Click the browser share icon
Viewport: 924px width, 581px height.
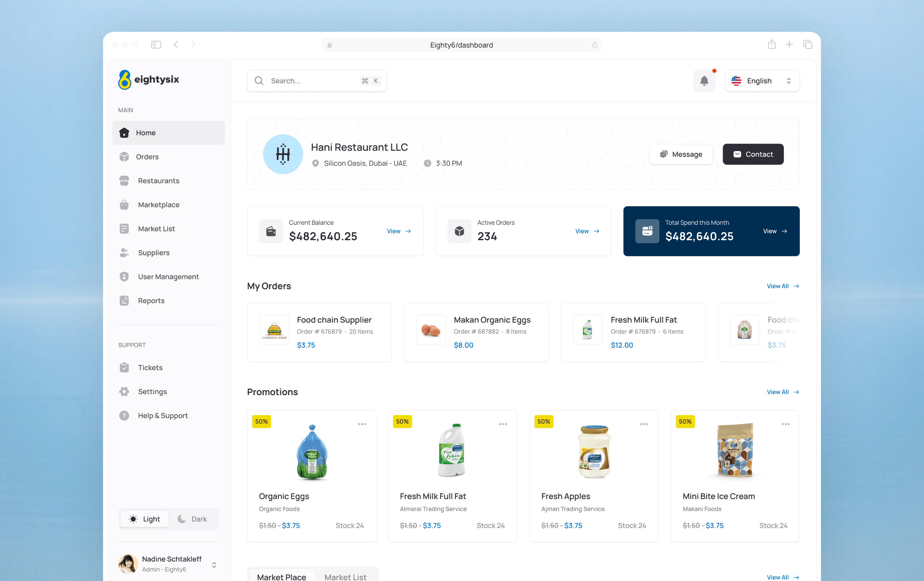pos(771,45)
